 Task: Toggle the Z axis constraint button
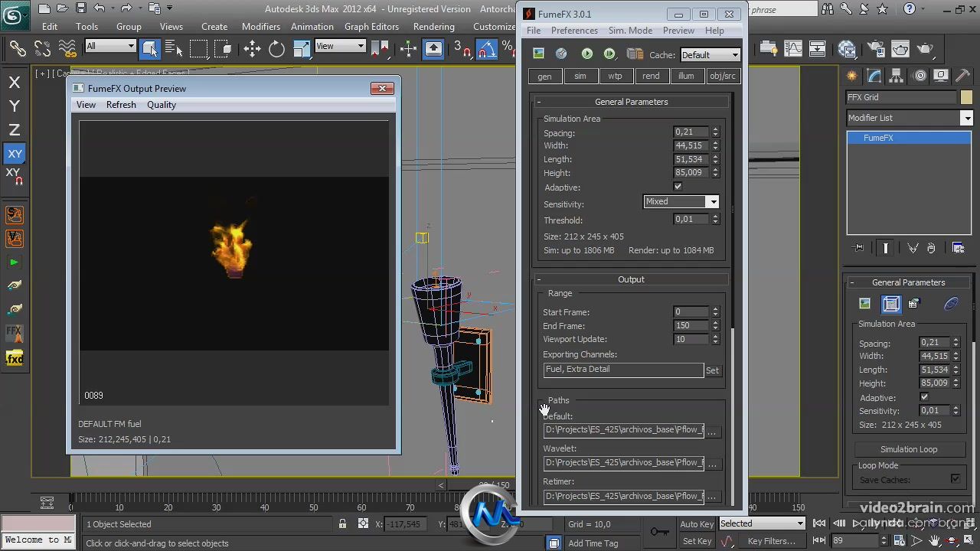15,129
